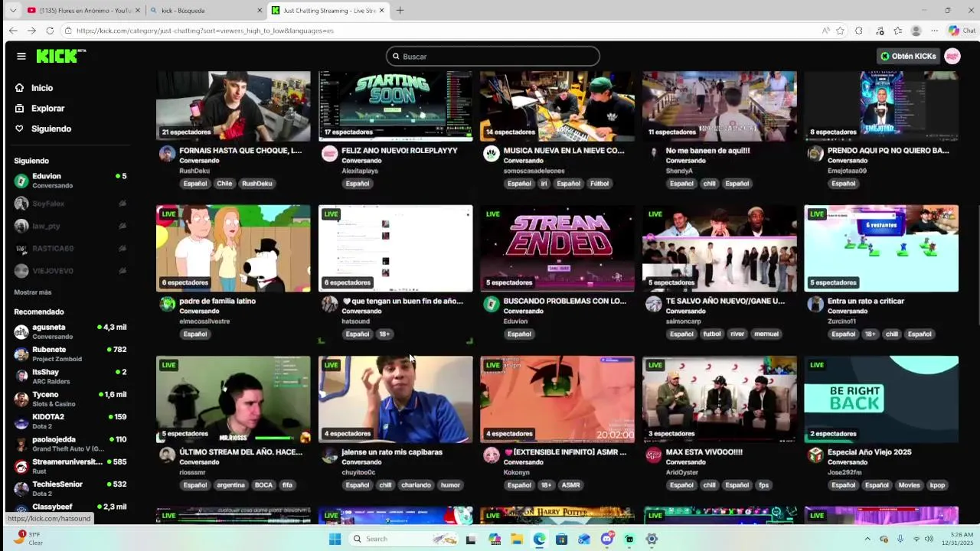980x551 pixels.
Task: Open Explorar in the sidebar
Action: coord(47,109)
